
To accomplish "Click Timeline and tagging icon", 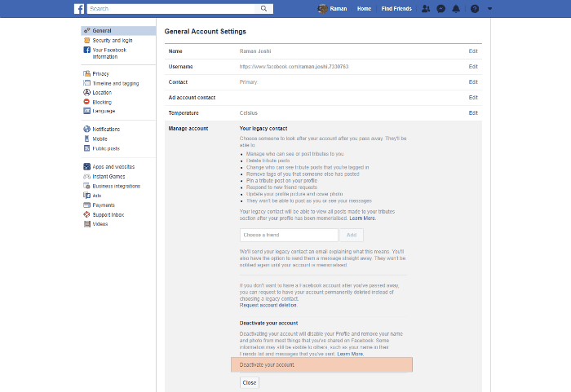I will [x=87, y=83].
